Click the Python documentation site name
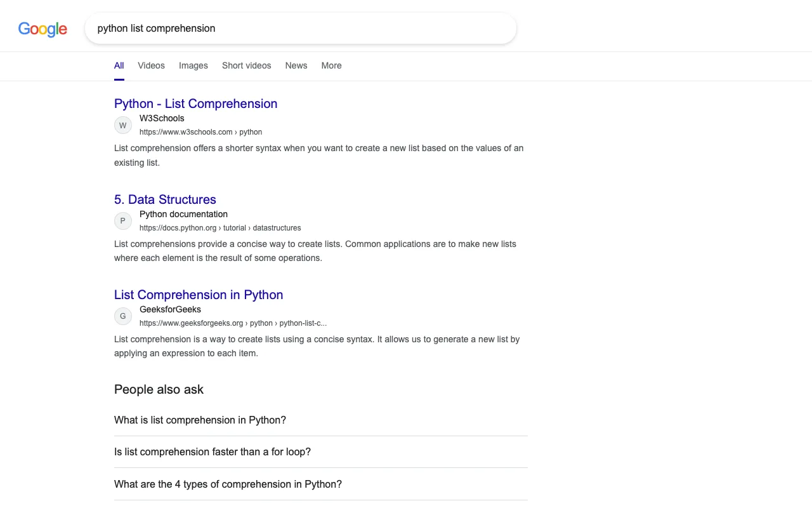Image resolution: width=812 pixels, height=508 pixels. pyautogui.click(x=183, y=214)
